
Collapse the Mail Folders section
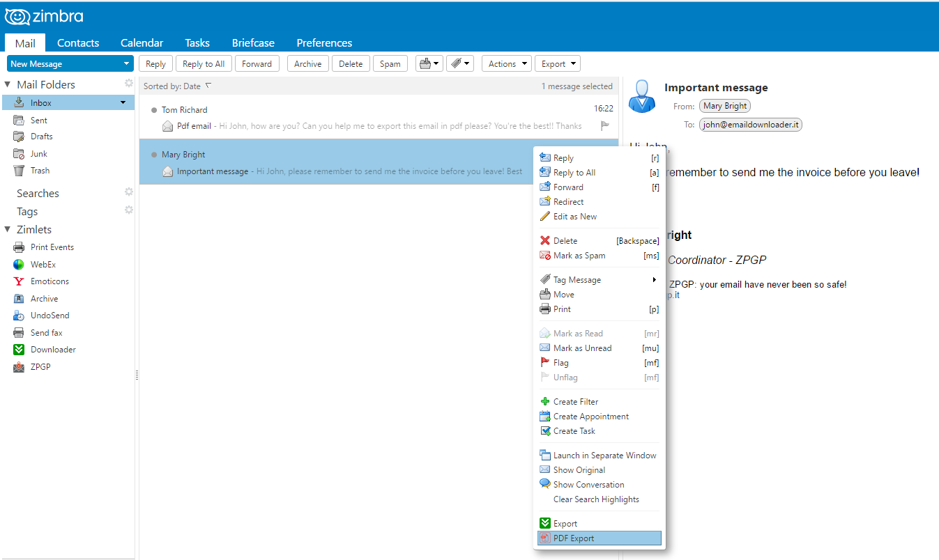click(8, 84)
